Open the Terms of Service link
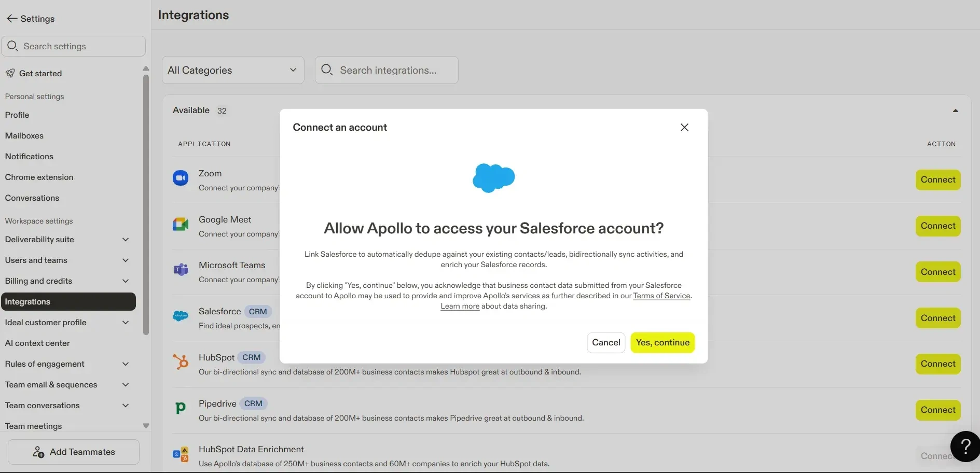Screen dimensions: 980x473 [x=661, y=296]
